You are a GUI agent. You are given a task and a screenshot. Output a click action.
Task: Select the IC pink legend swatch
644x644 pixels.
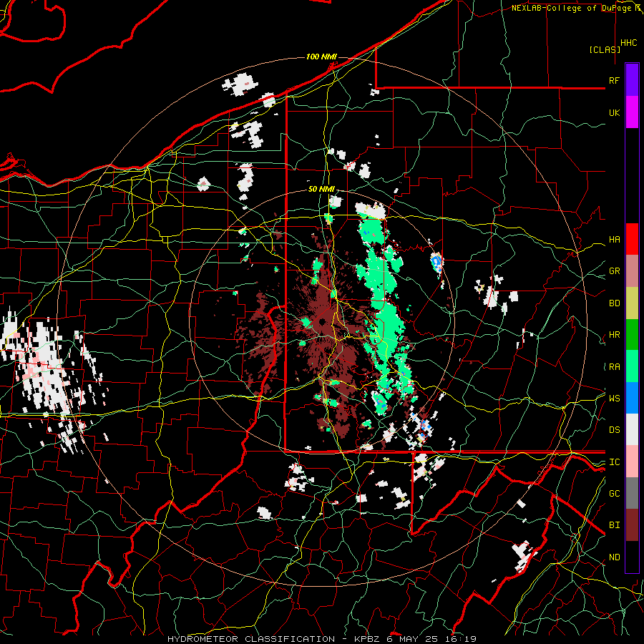632,462
